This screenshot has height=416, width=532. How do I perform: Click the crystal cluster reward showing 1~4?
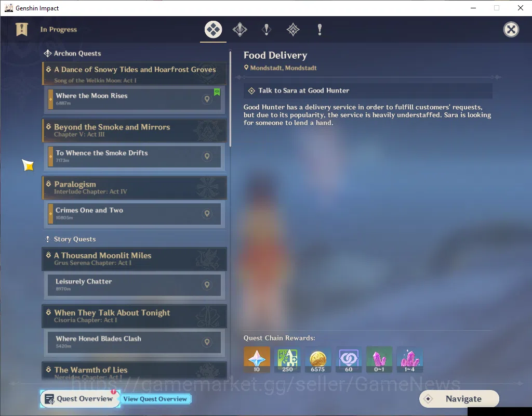409,360
